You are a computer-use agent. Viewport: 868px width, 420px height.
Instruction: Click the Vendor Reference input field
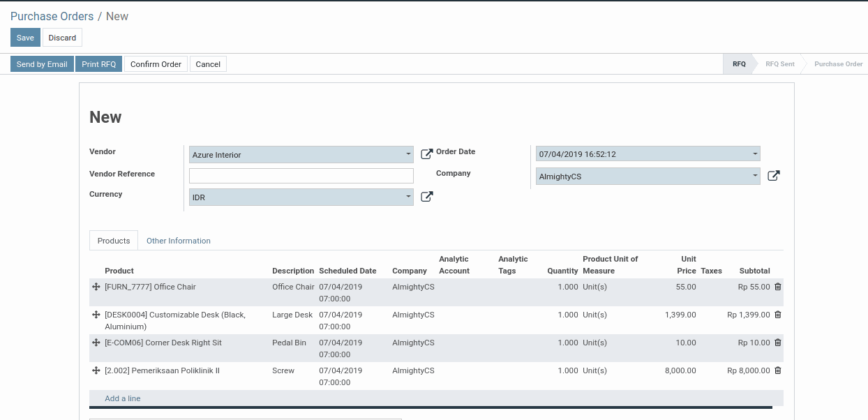pos(301,176)
